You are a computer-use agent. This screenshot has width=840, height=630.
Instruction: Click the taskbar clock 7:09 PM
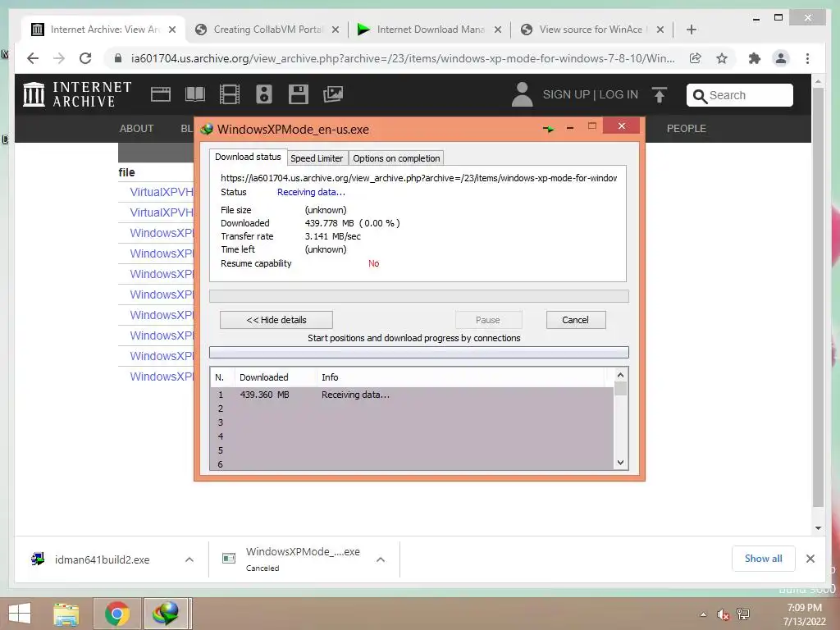804,608
